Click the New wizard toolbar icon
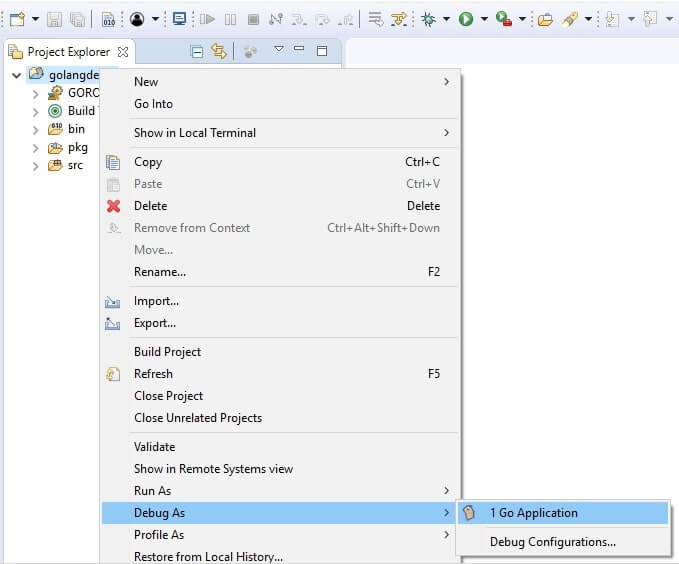Screen dimensions: 679x564 (x=17, y=19)
